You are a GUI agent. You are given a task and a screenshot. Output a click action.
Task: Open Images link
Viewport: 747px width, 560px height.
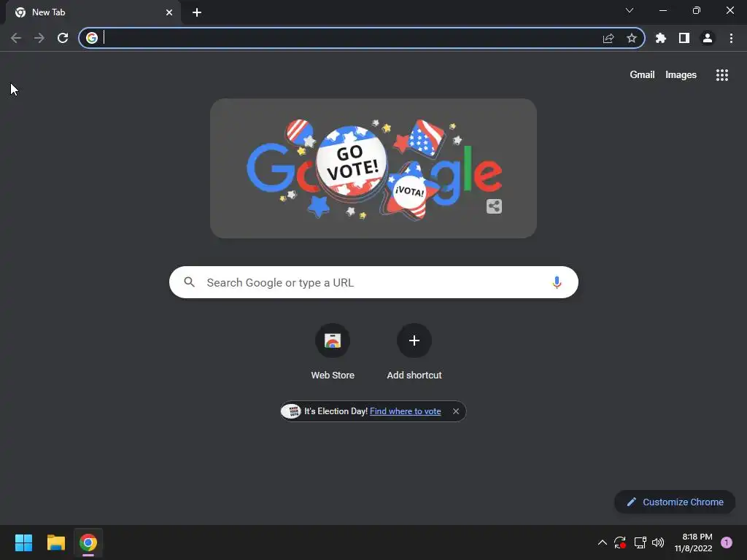pos(681,75)
